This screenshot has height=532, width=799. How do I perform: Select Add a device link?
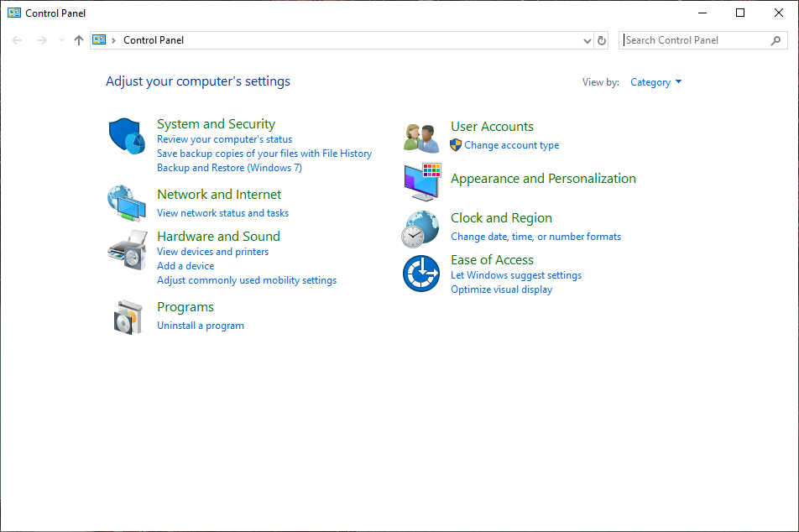point(185,266)
